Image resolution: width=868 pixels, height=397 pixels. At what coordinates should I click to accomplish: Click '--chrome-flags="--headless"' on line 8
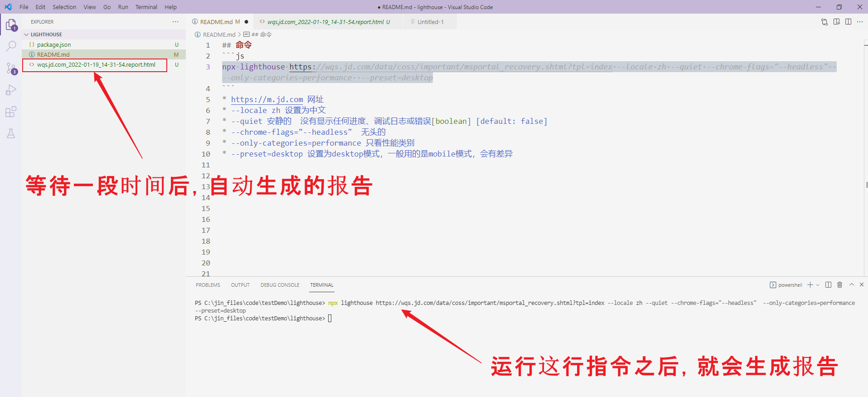(x=291, y=132)
